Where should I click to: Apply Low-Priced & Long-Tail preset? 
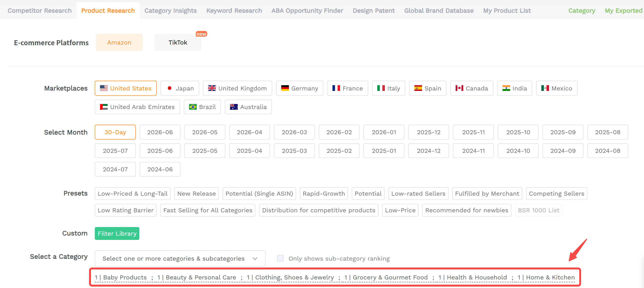132,194
